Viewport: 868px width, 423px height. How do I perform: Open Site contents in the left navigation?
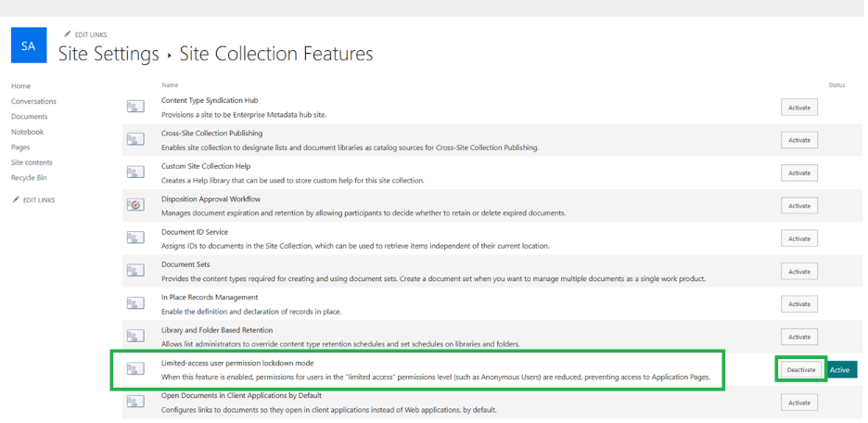[x=32, y=162]
